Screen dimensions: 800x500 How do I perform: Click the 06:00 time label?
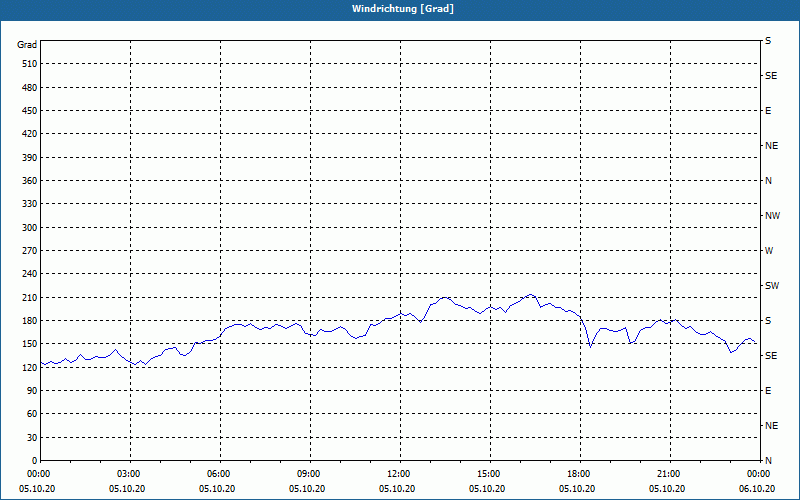pyautogui.click(x=220, y=474)
